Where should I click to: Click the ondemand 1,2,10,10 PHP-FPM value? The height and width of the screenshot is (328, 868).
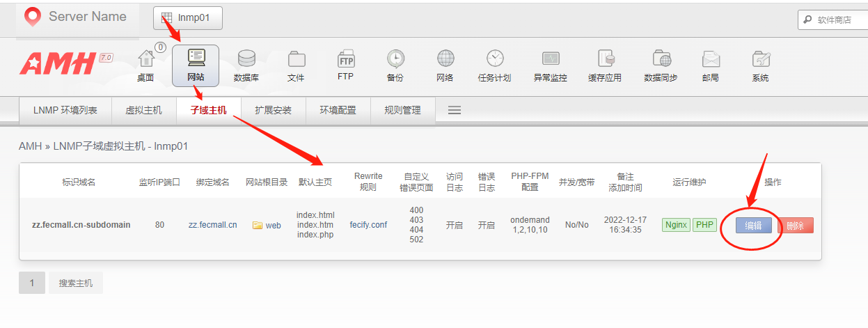tap(530, 224)
